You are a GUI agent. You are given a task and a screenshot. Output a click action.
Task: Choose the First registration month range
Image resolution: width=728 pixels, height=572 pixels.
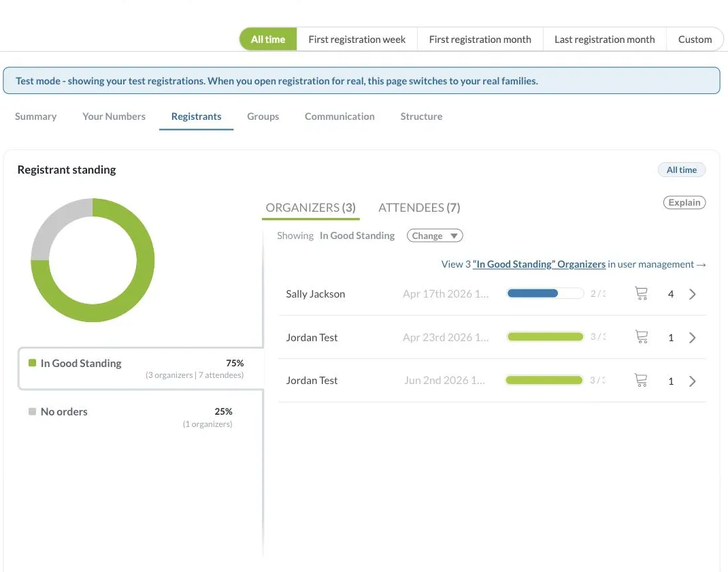click(480, 39)
